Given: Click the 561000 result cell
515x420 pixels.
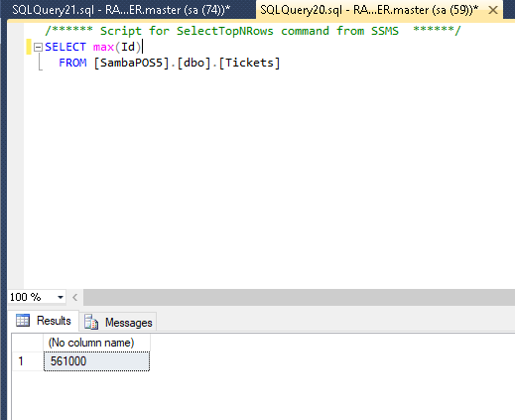Looking at the screenshot, I should coord(96,361).
